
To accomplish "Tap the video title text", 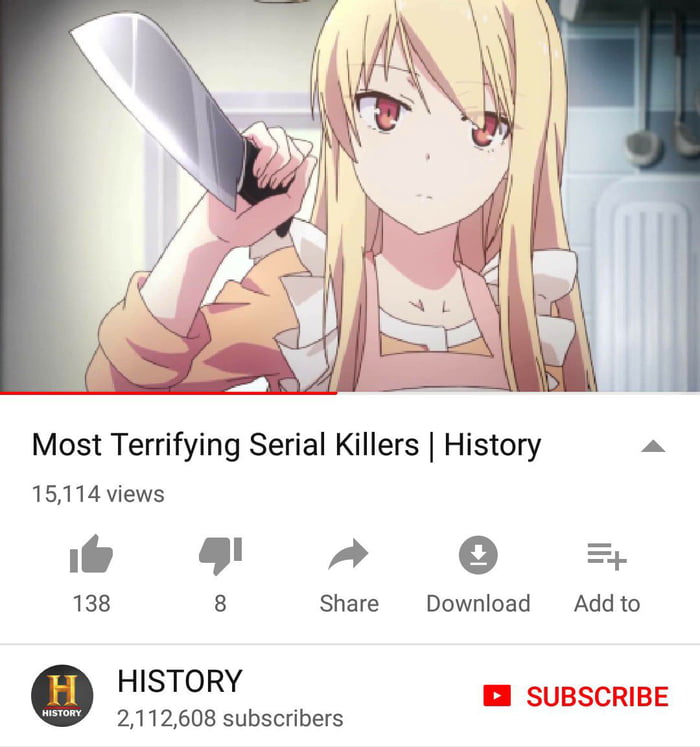I will [x=286, y=445].
